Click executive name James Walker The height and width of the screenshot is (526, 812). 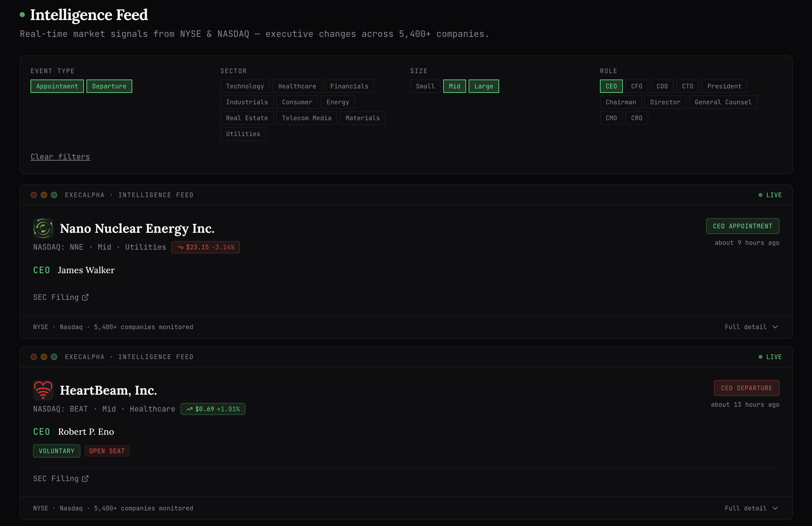tap(86, 270)
